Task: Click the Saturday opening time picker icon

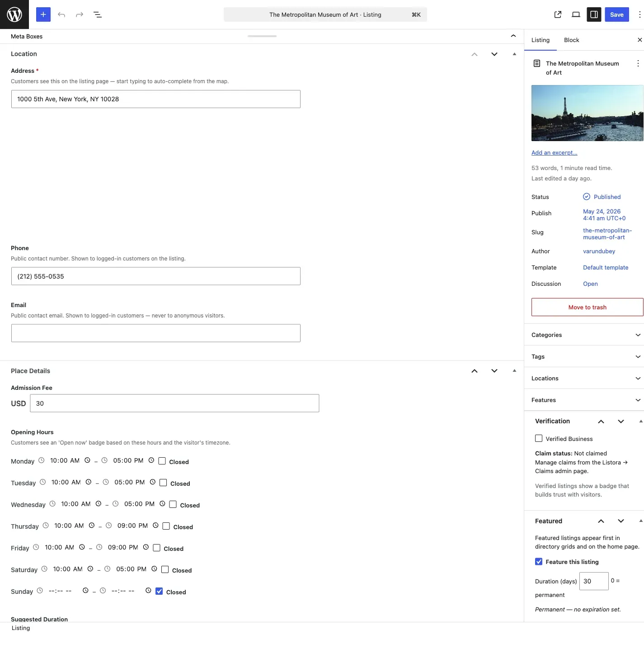Action: point(90,569)
